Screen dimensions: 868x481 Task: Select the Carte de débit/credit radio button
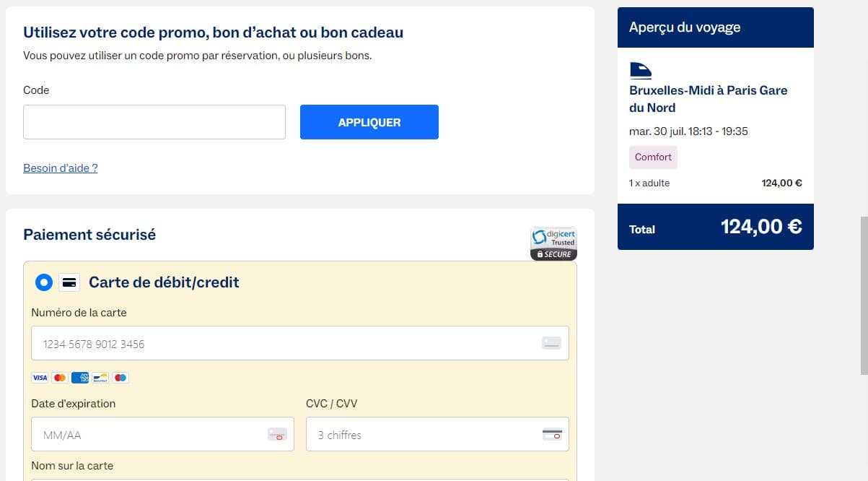click(x=44, y=282)
